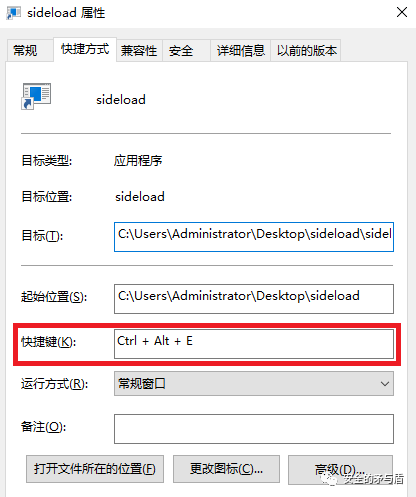
Task: Expand the 运行方式 常规窗口 dropdown
Action: 254,384
